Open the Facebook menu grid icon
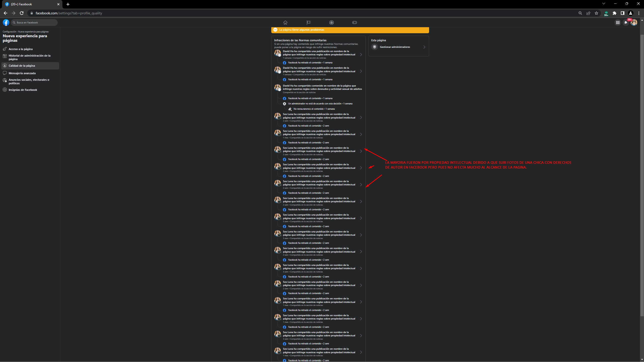This screenshot has height=362, width=644. (x=618, y=22)
